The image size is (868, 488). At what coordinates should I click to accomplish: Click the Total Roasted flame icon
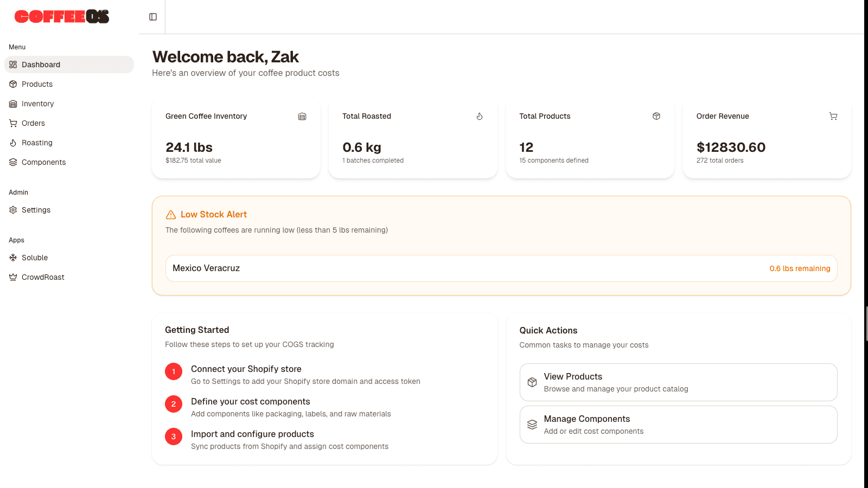tap(480, 116)
